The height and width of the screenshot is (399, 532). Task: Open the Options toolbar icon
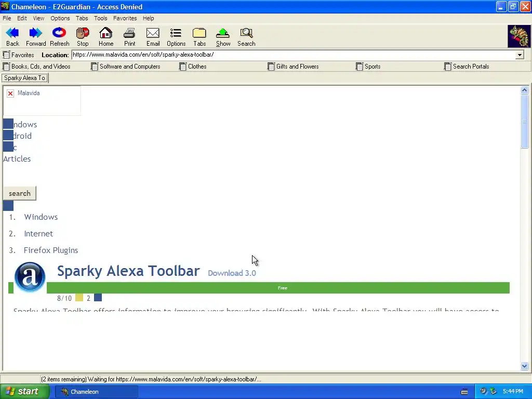coord(176,37)
